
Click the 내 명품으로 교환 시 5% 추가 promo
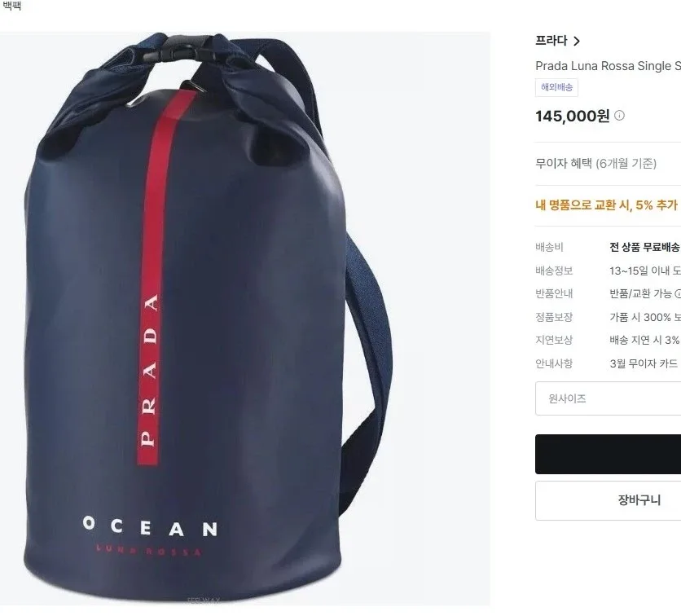(608, 205)
